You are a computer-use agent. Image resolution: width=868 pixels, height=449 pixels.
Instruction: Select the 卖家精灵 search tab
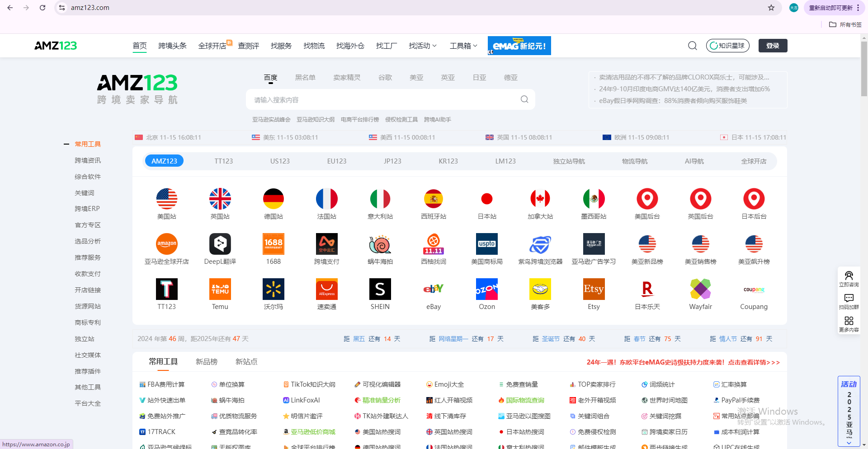tap(347, 77)
